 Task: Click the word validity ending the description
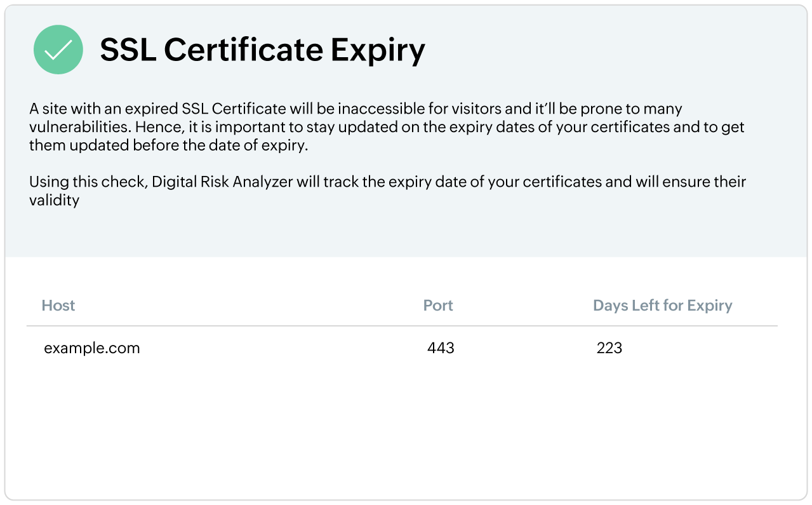point(55,201)
